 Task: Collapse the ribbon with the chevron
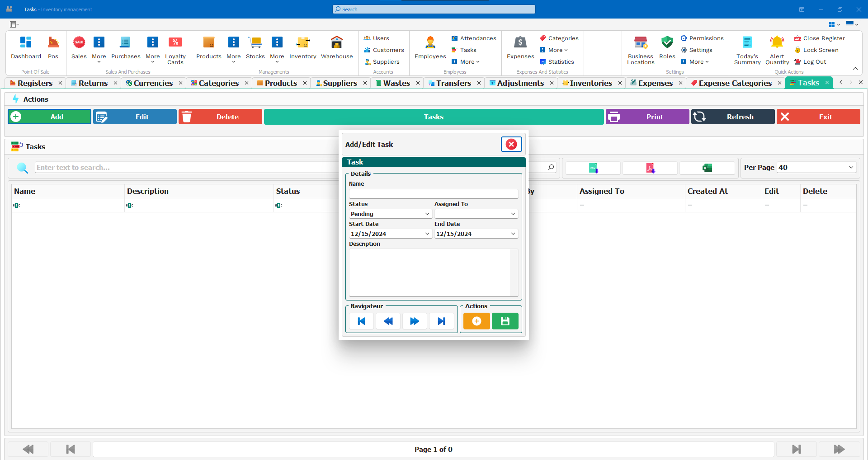point(855,69)
